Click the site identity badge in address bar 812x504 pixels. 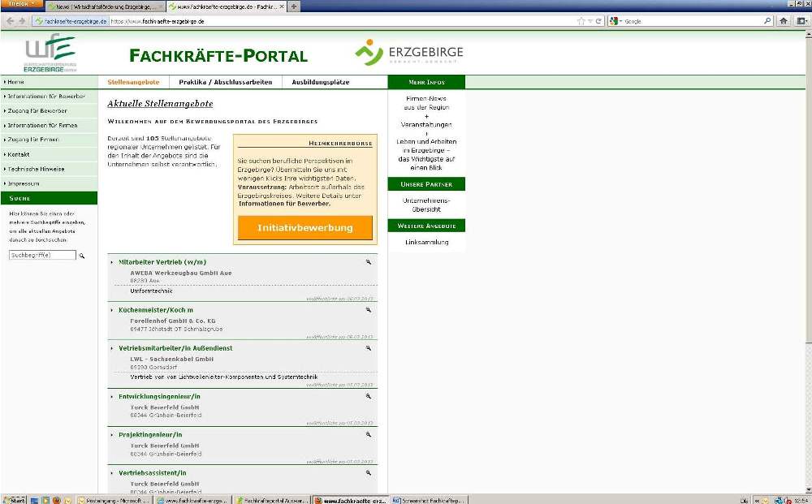(71, 21)
